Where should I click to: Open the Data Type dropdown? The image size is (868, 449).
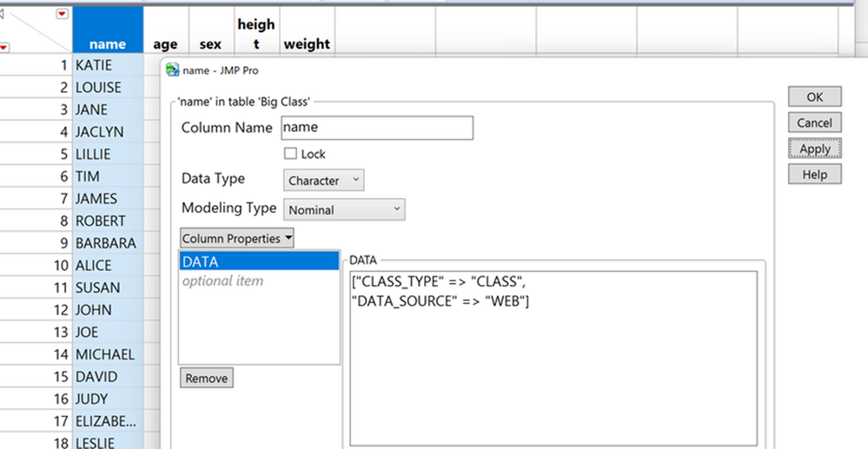323,181
